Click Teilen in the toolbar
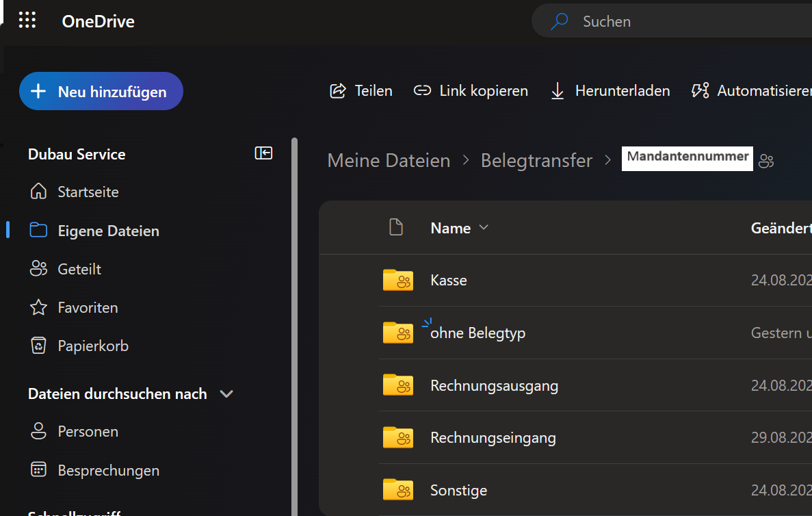812x516 pixels. pyautogui.click(x=361, y=90)
